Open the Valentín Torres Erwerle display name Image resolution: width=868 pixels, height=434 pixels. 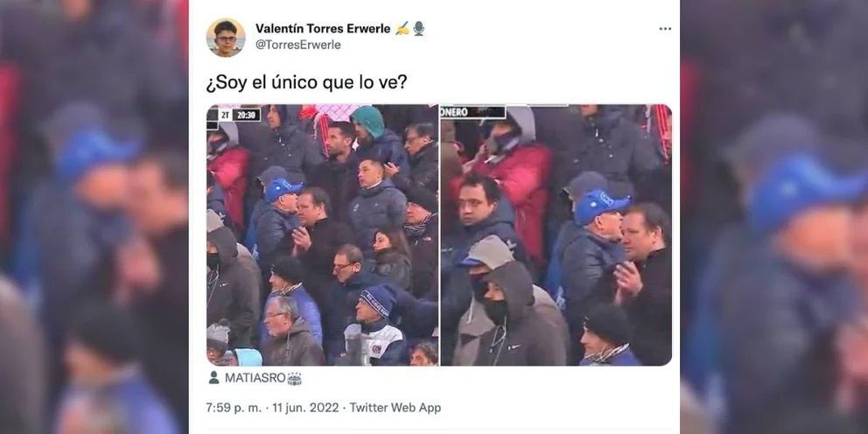coord(323,28)
